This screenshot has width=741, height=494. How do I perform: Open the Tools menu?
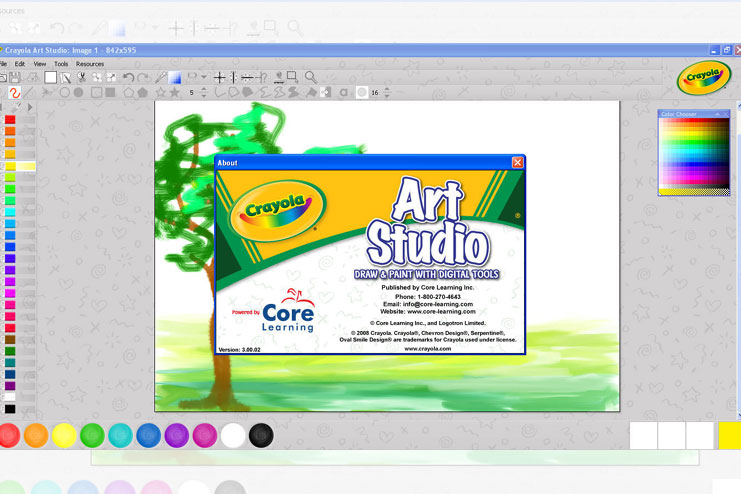[61, 64]
